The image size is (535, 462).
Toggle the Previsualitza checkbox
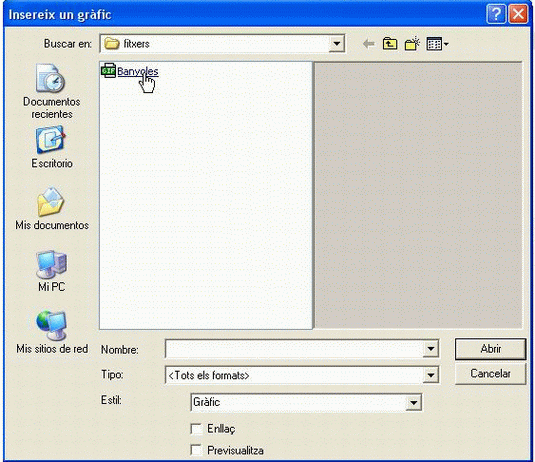(x=196, y=450)
